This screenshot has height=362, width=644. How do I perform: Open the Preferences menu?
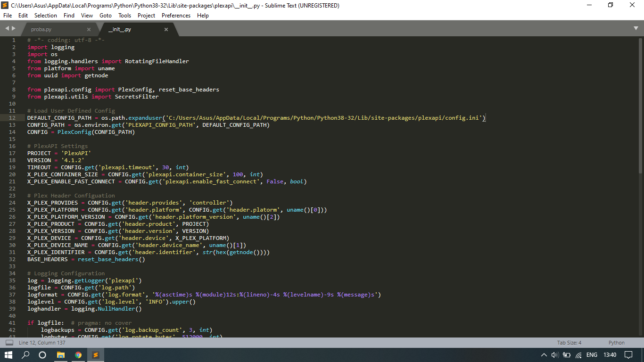pos(176,15)
